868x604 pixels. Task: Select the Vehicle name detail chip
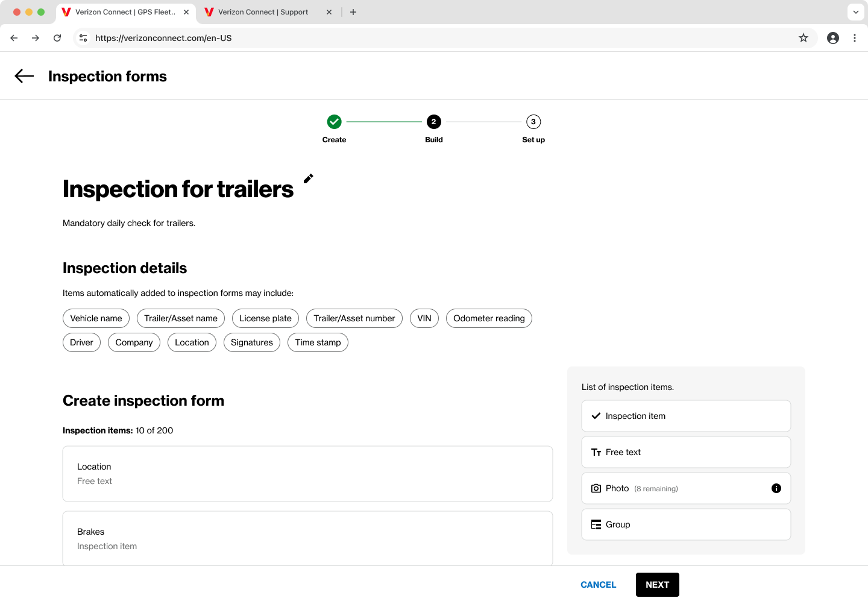[x=96, y=318]
